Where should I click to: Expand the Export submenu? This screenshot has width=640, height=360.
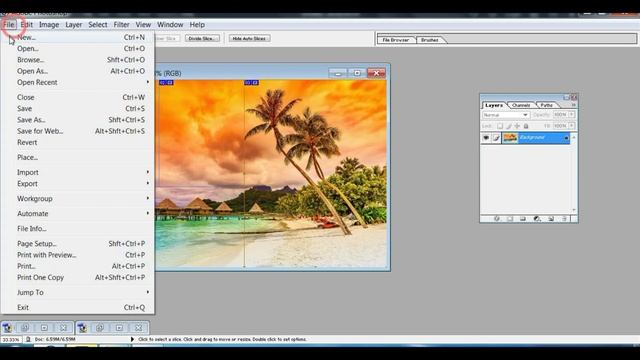[x=78, y=184]
